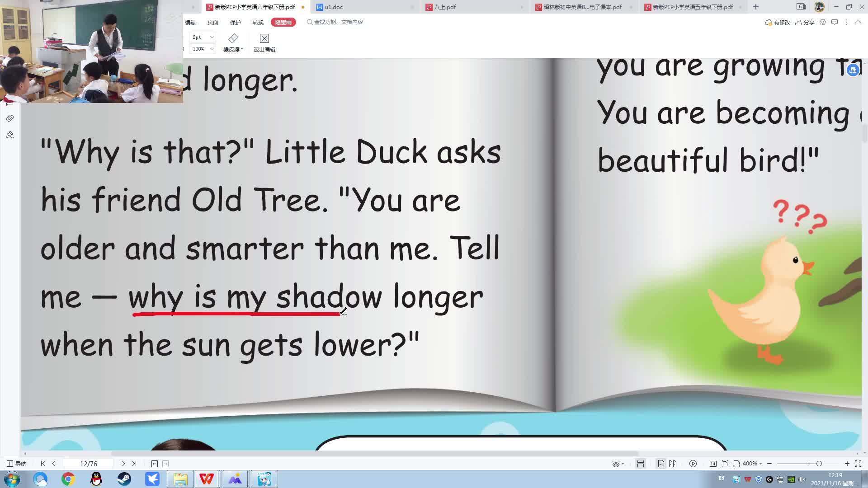This screenshot has width=868, height=488.
Task: Enter fullscreen mode icon at bottom right
Action: [858, 464]
